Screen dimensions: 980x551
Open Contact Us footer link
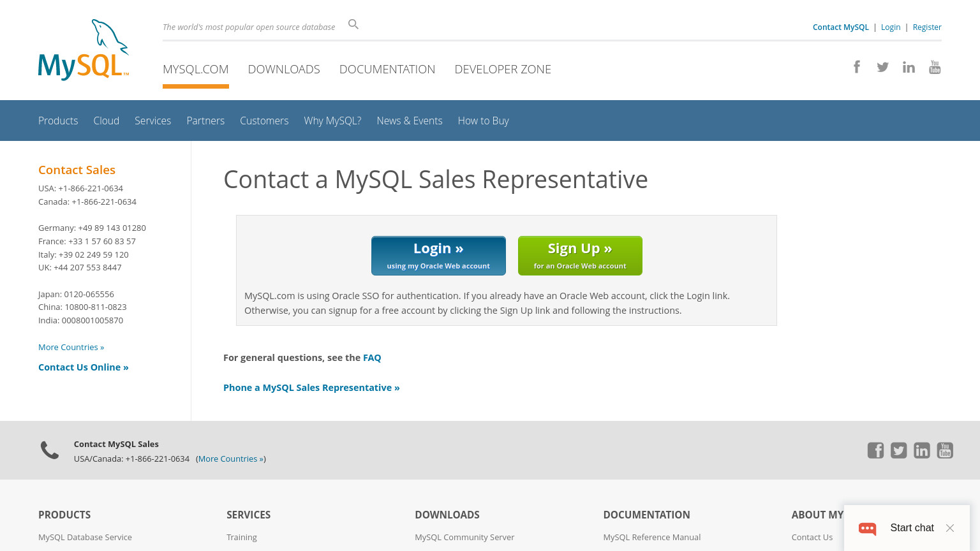pos(812,537)
